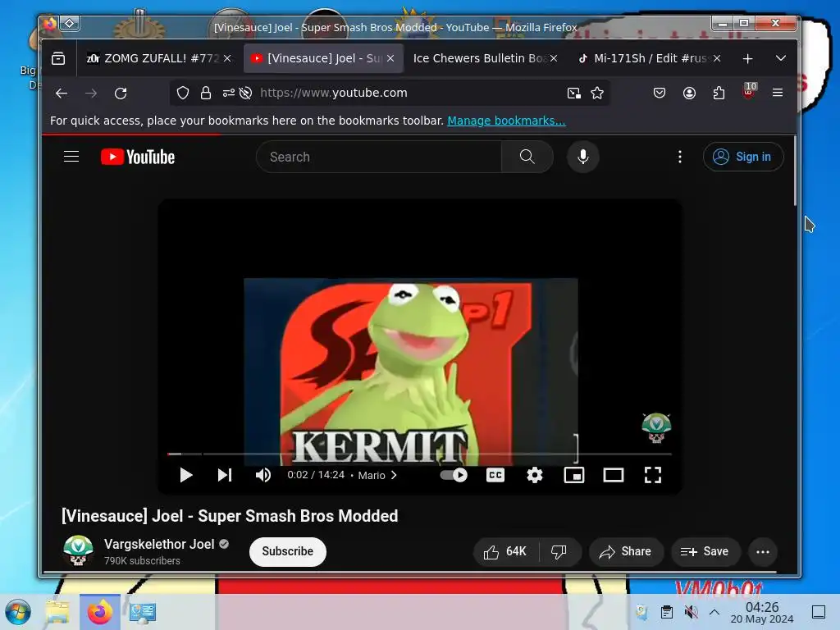Like the video 64K

click(x=505, y=552)
